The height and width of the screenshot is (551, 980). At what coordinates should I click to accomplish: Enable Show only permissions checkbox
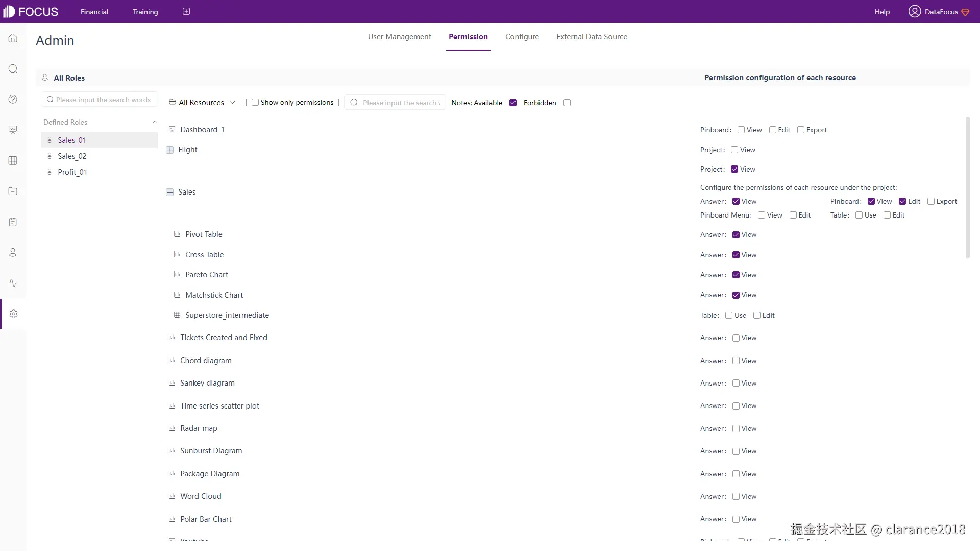tap(255, 102)
